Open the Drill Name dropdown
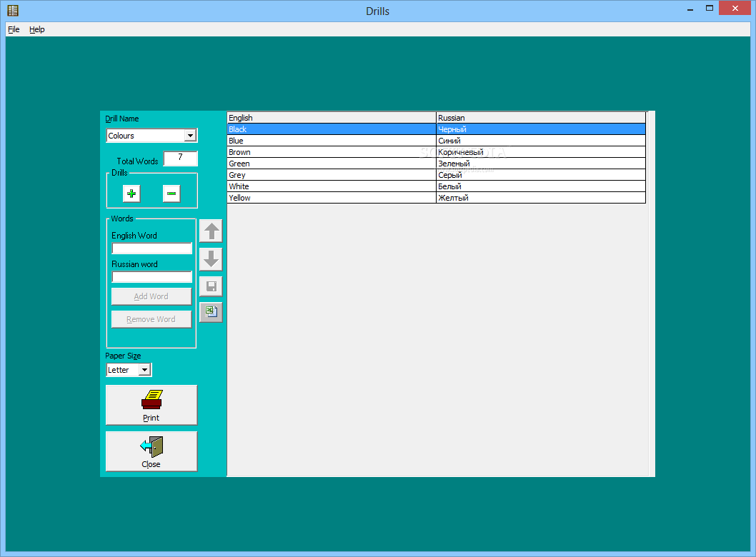 [x=191, y=136]
